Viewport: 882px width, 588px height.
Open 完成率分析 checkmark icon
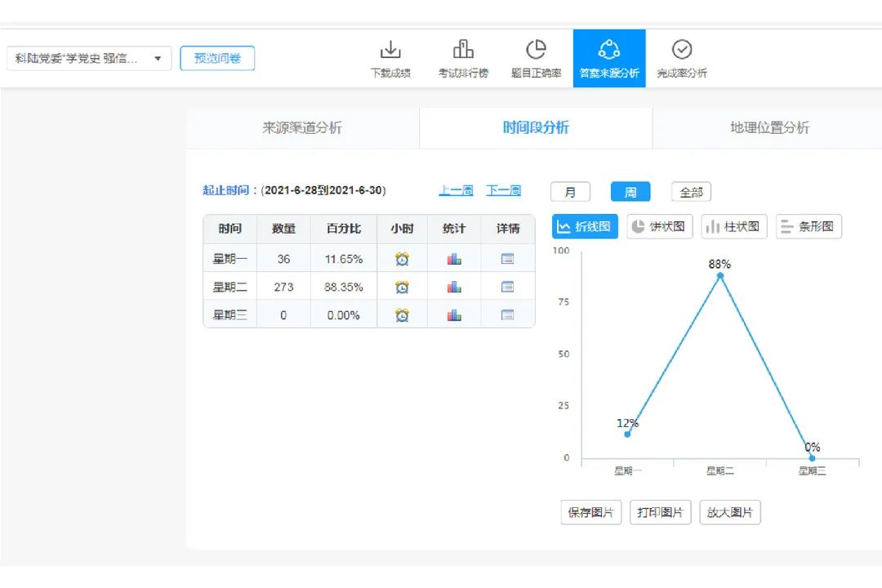682,51
